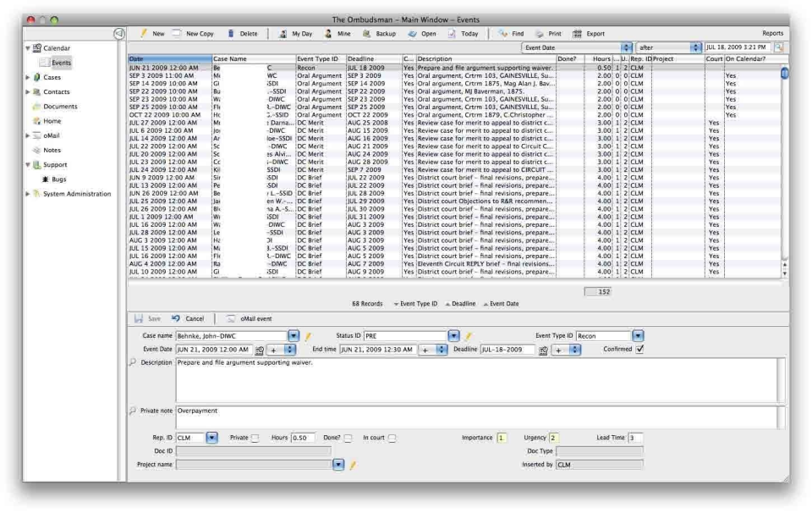The height and width of the screenshot is (513, 812).
Task: Expand the Cases tree node
Action: click(28, 77)
